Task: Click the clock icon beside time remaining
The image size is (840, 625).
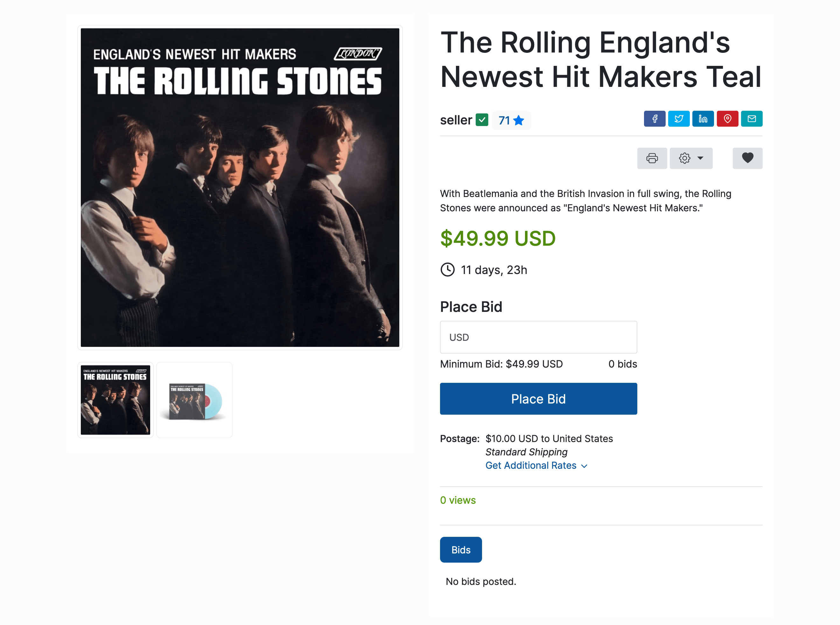Action: click(x=447, y=270)
